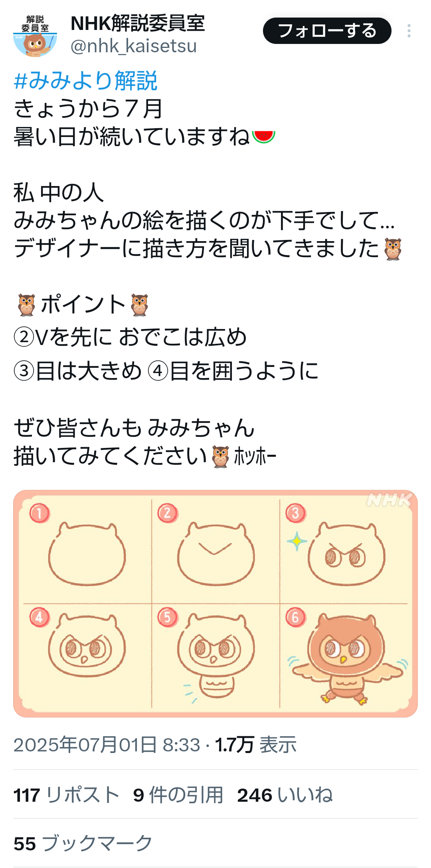431x868 pixels.
Task: Click the owl emoji after 聞いてきました
Action: [393, 249]
